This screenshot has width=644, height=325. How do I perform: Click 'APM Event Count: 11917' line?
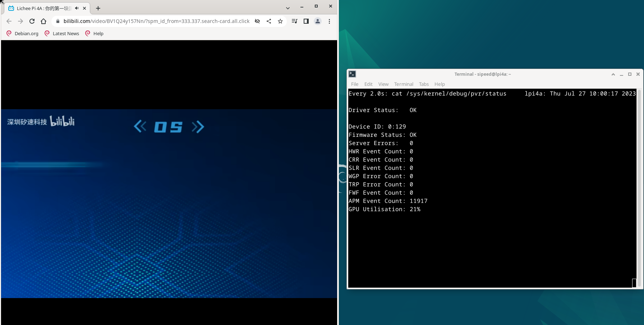[388, 201]
